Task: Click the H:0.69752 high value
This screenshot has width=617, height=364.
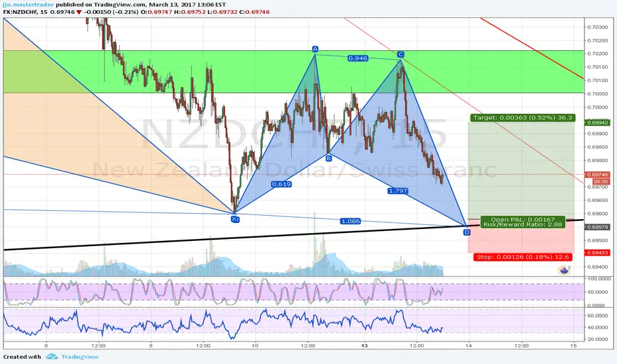Action: (x=190, y=12)
